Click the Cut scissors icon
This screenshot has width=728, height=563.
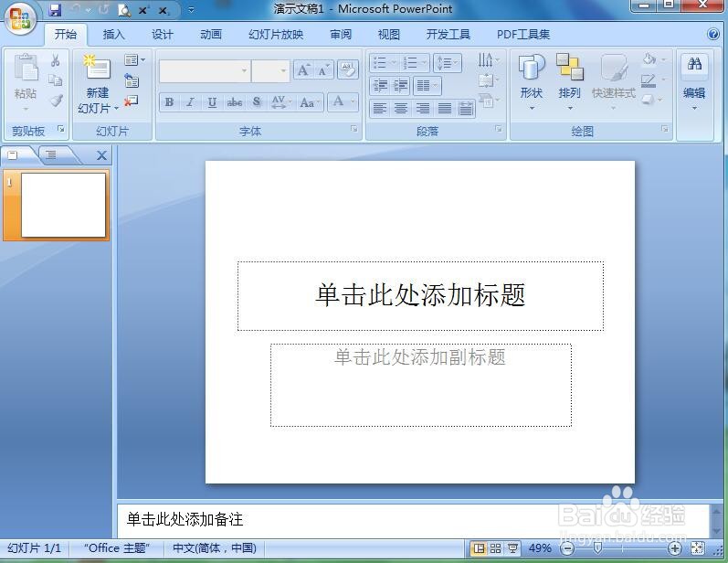[55, 60]
